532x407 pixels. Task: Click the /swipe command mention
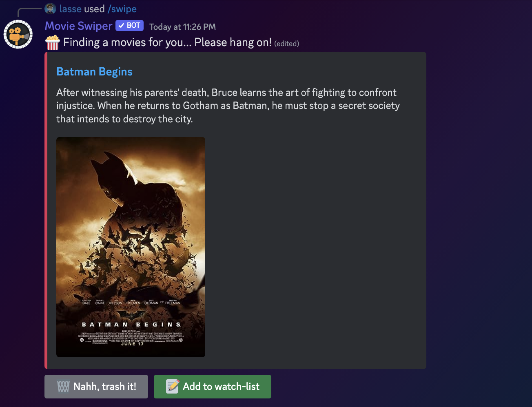[122, 9]
